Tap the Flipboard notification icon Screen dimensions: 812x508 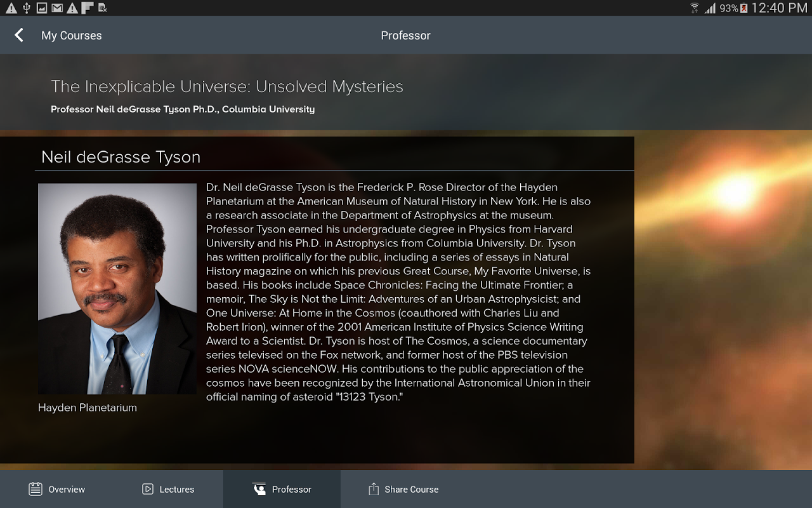pyautogui.click(x=88, y=8)
